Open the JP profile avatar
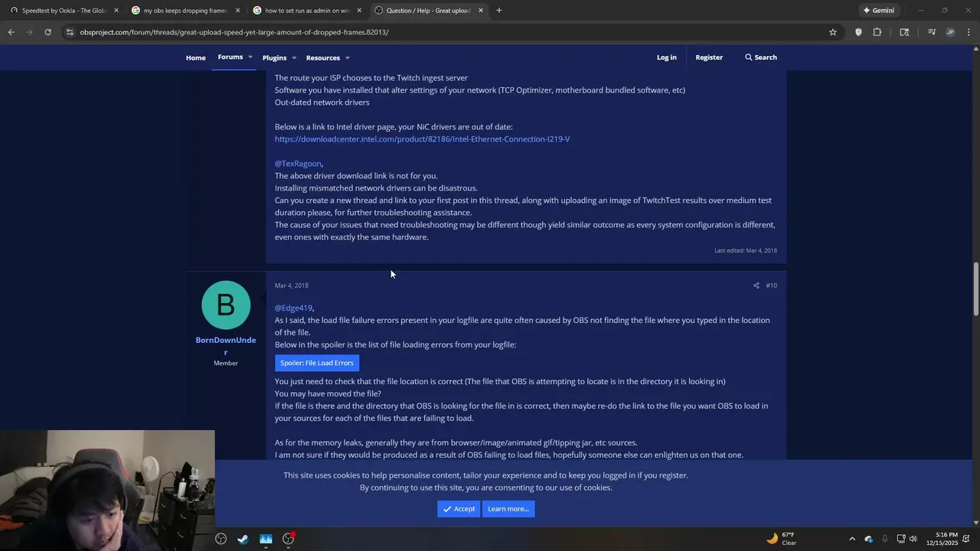This screenshot has height=551, width=980. [x=950, y=32]
